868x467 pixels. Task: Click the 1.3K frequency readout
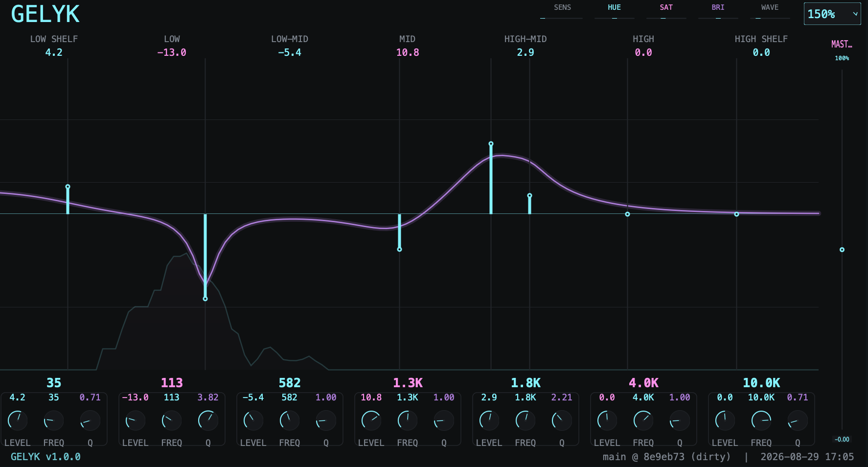[408, 383]
